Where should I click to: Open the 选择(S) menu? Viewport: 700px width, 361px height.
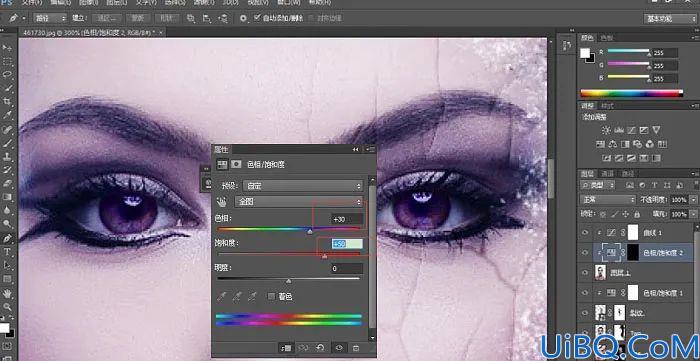pyautogui.click(x=175, y=2)
